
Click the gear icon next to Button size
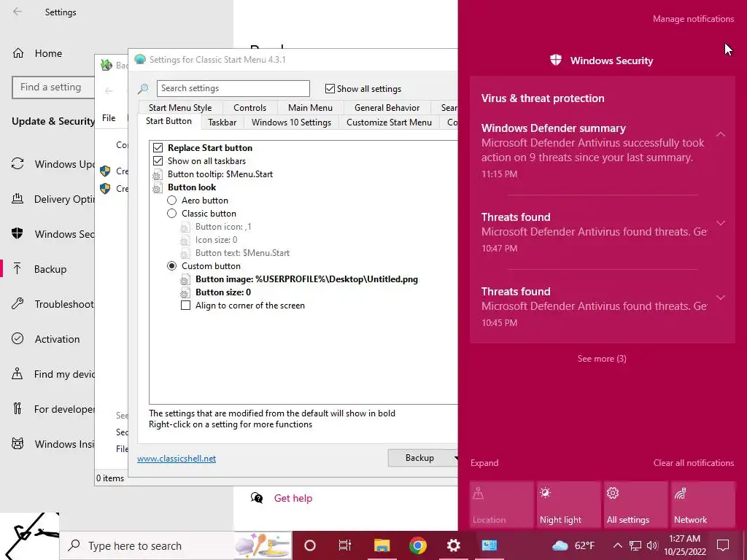click(x=185, y=293)
